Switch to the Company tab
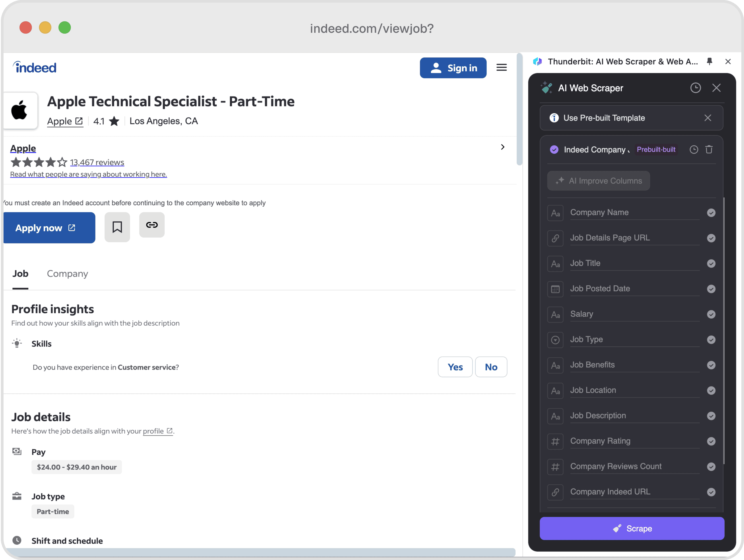 coord(67,274)
